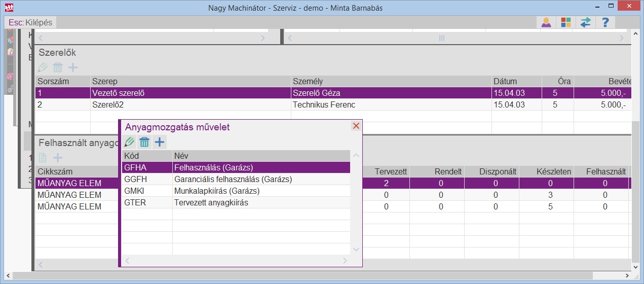Delete the selected entry in Anyagmozgatás művelet dialog
The image size is (644, 284).
145,142
